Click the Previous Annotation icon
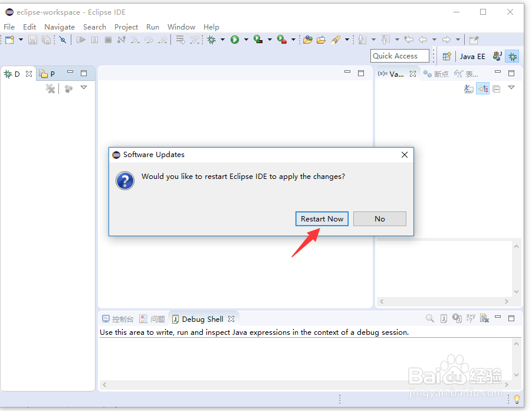The width and height of the screenshot is (532, 411). point(385,40)
